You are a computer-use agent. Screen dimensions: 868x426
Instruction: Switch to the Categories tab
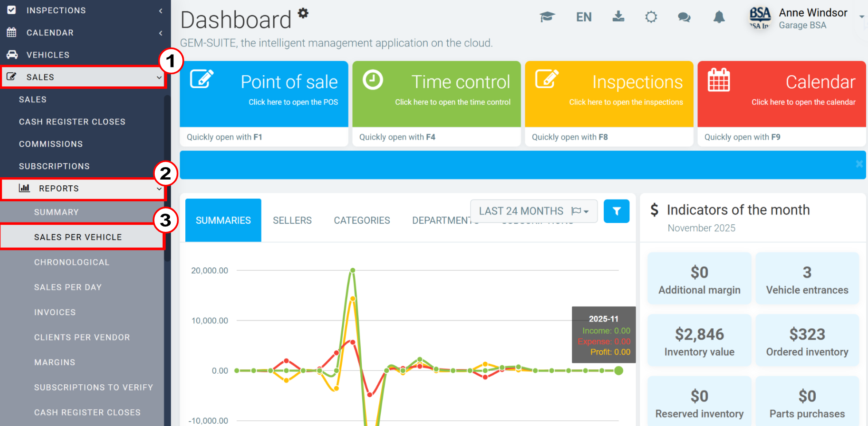(x=362, y=220)
